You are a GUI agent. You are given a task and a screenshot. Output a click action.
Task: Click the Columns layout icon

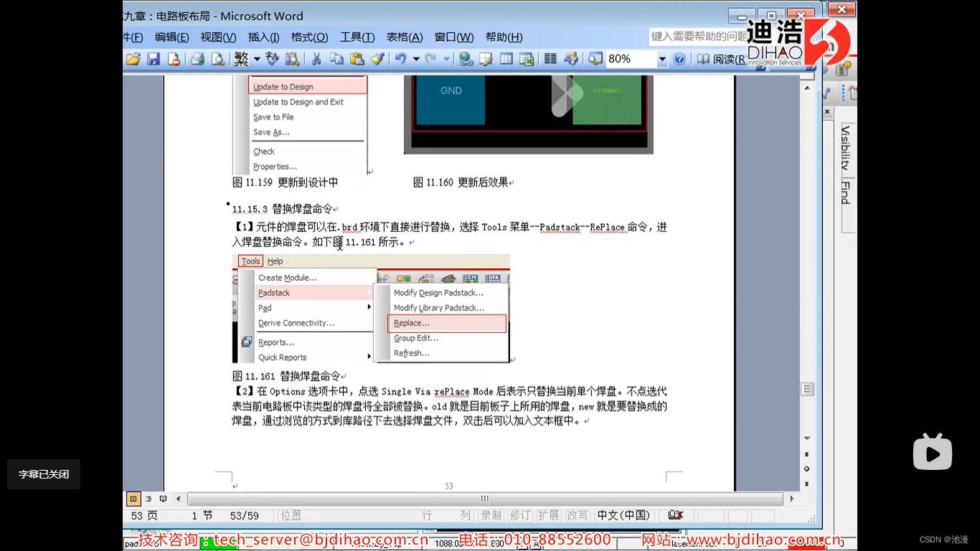pyautogui.click(x=550, y=59)
